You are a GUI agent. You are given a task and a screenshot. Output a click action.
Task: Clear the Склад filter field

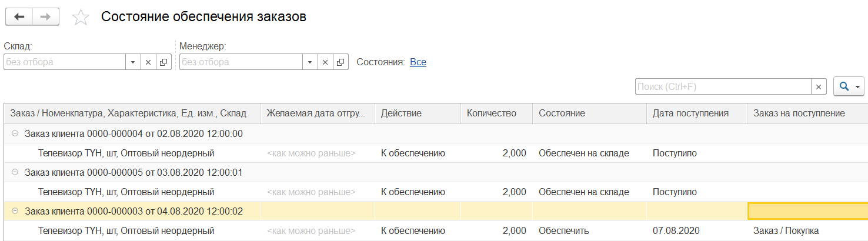click(148, 62)
